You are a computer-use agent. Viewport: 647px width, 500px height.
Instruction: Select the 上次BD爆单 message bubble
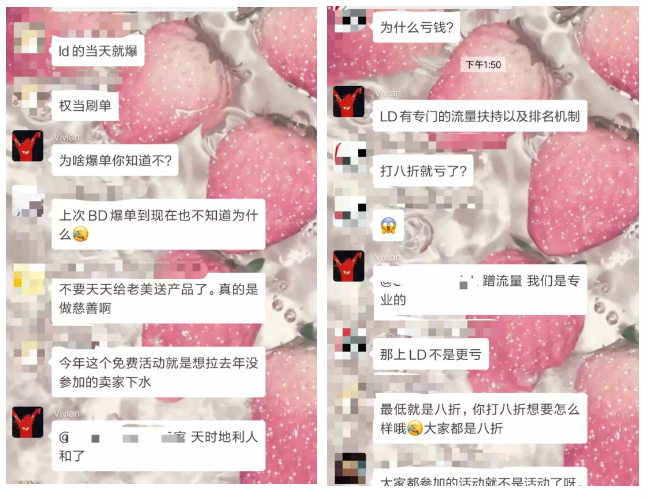pyautogui.click(x=158, y=224)
